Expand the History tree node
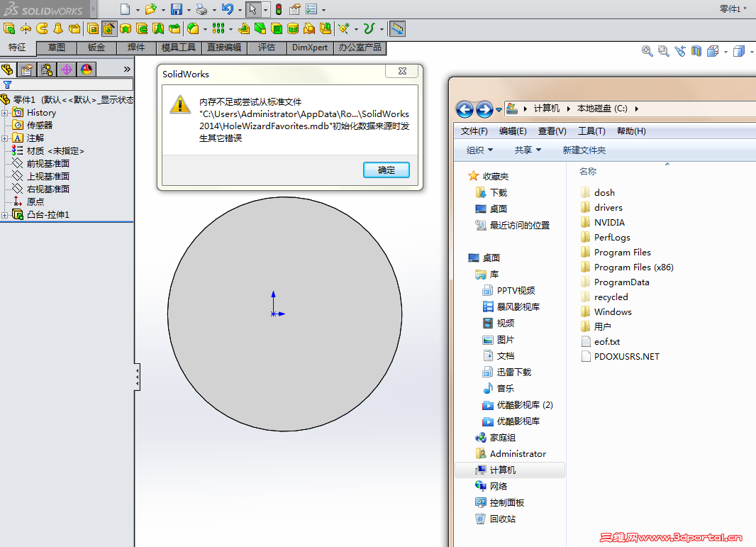Screen dimensions: 756x547 click(5, 113)
